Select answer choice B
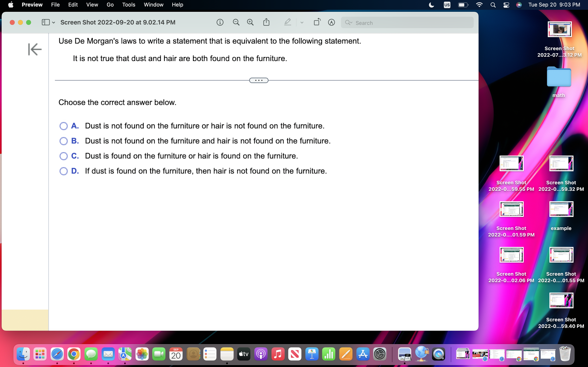 (x=63, y=141)
